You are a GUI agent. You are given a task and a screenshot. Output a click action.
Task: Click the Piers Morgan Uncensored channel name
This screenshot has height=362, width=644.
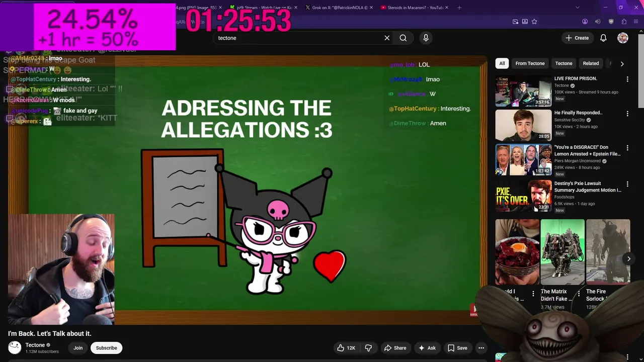pos(578,161)
